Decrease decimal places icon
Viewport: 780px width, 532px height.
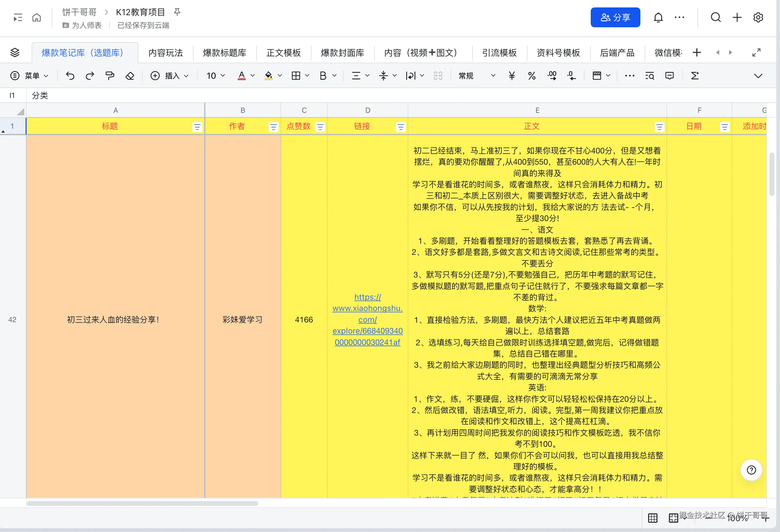(x=572, y=76)
